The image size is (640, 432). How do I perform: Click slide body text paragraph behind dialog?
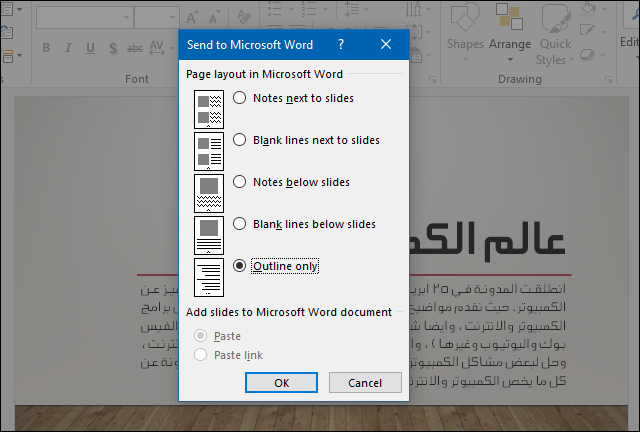pyautogui.click(x=488, y=335)
